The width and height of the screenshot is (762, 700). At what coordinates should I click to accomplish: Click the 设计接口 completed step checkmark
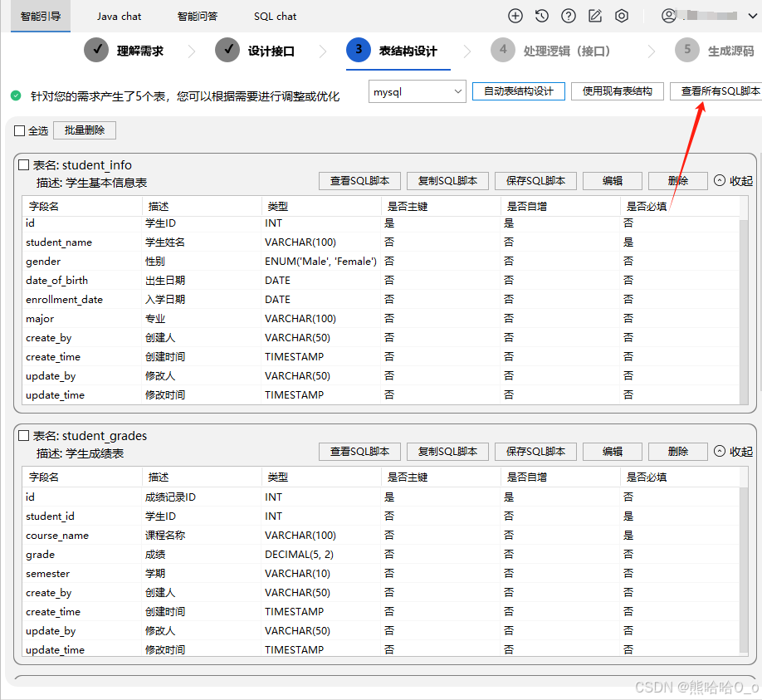pos(227,50)
